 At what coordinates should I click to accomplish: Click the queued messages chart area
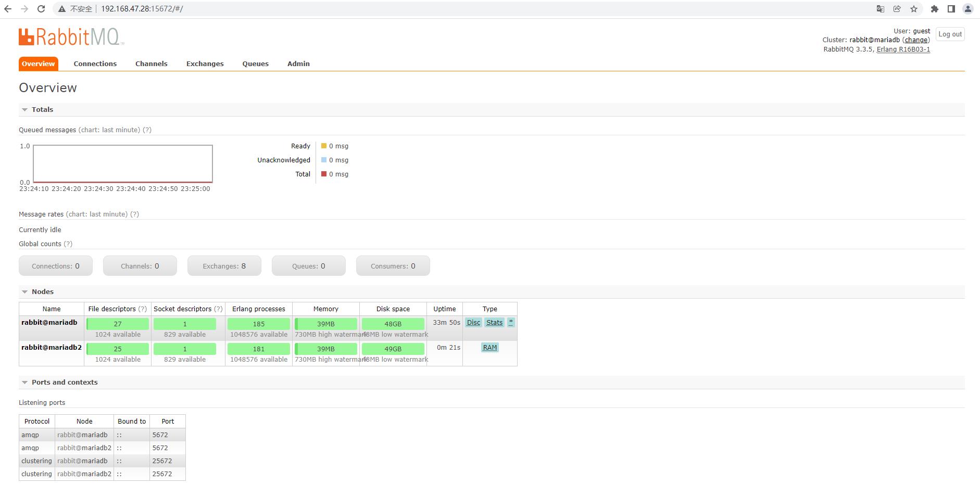[123, 164]
